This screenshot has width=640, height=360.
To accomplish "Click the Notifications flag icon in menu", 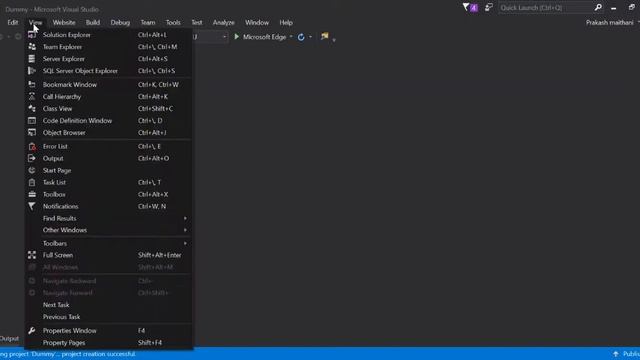I will coord(32,206).
